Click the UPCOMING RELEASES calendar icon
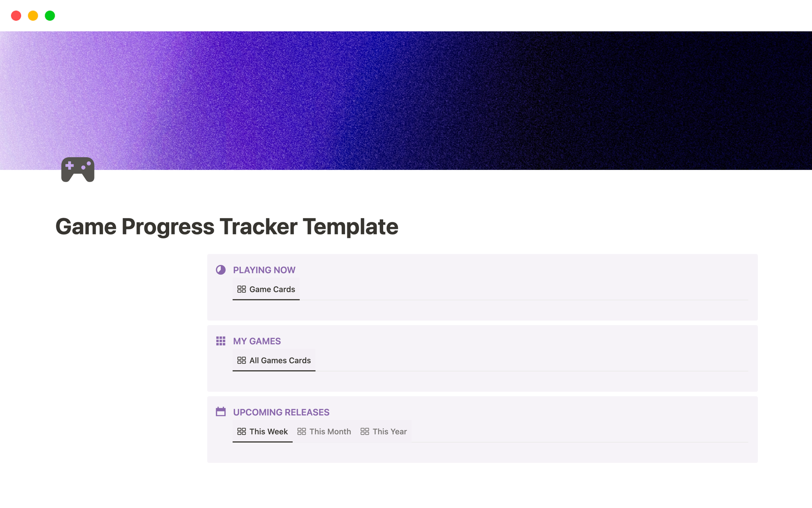 coord(221,411)
